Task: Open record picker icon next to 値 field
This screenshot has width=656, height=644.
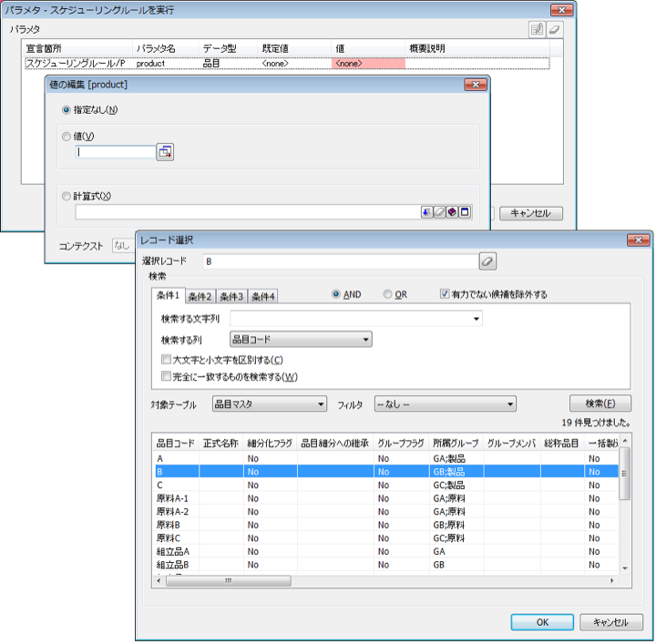Action: pyautogui.click(x=165, y=152)
